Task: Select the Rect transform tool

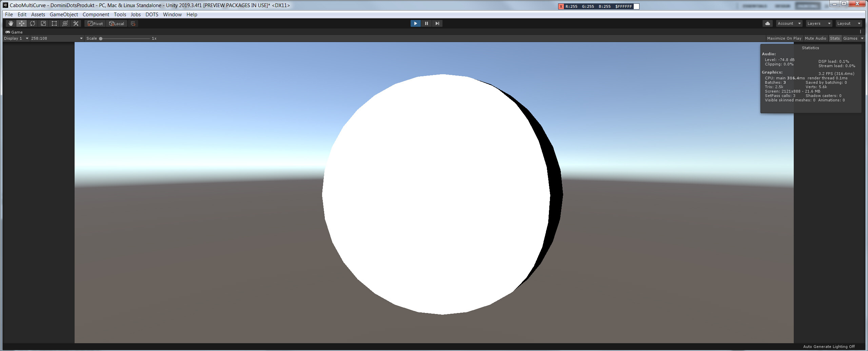Action: point(54,23)
